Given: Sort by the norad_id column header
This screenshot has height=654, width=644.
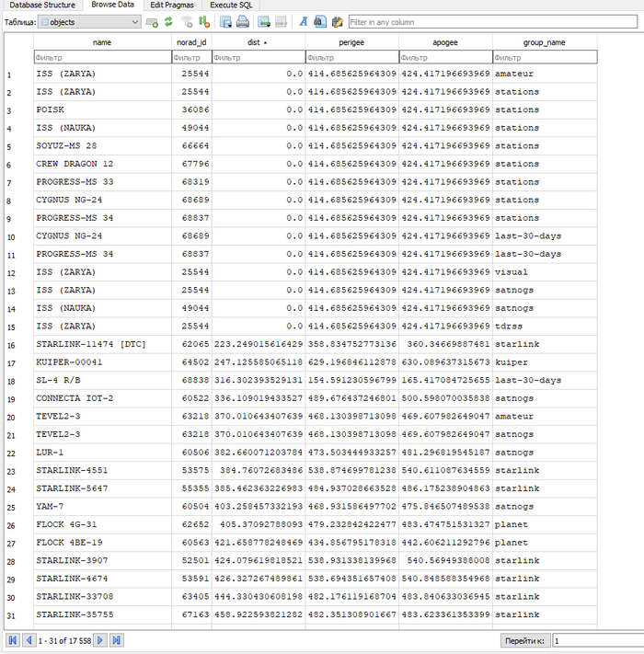Looking at the screenshot, I should coord(192,42).
